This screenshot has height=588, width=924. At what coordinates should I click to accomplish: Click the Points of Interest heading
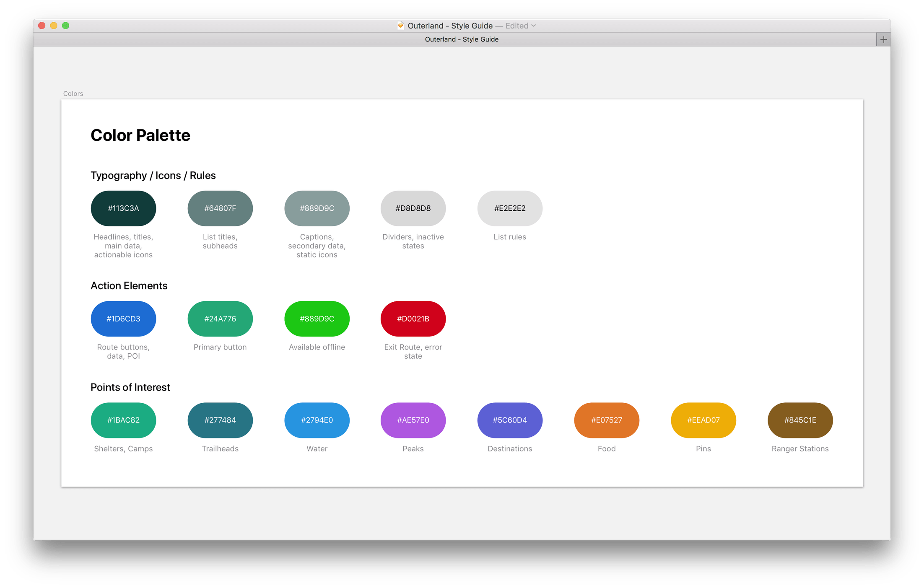tap(130, 387)
